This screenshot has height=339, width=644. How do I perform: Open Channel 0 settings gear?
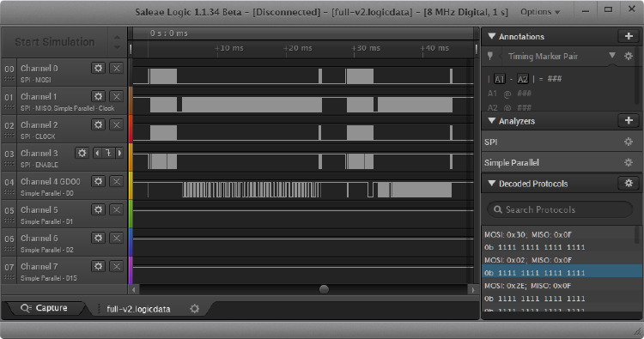tap(98, 68)
